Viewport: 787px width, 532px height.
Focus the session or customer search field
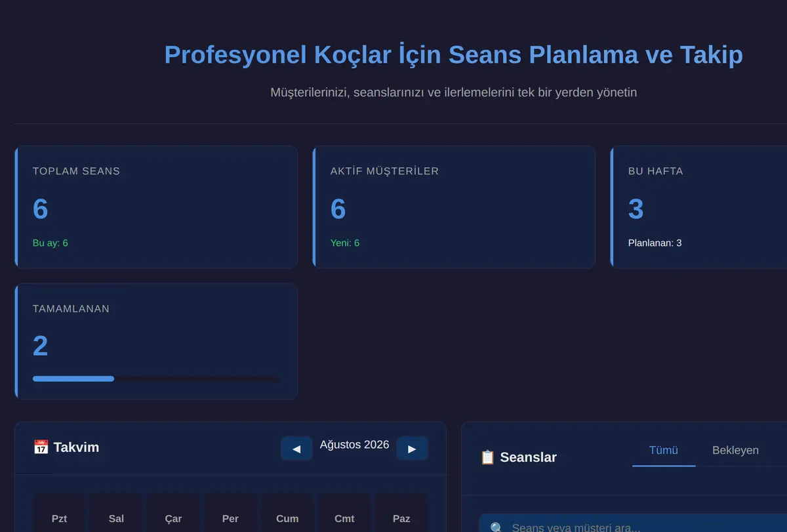click(x=633, y=523)
